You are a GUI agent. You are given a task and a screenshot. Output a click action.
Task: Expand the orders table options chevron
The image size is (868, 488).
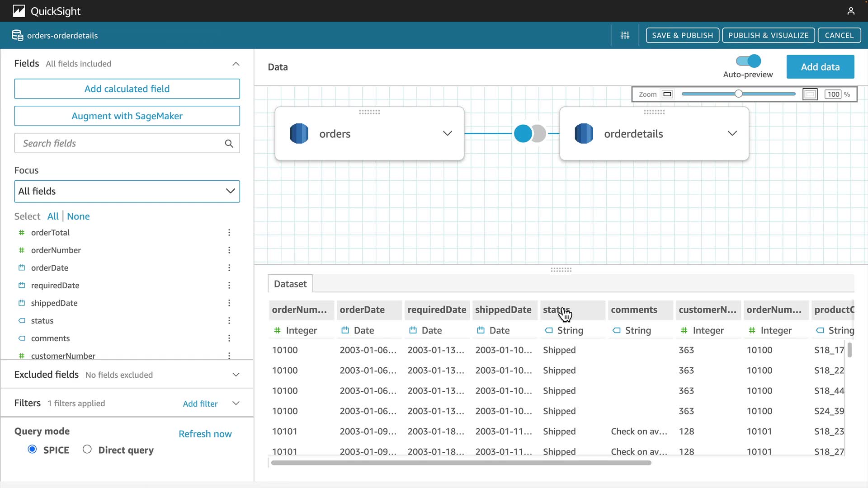click(447, 134)
